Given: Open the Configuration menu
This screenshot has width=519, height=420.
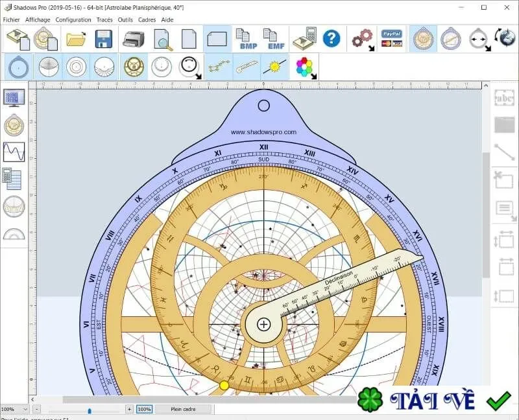Looking at the screenshot, I should (73, 20).
